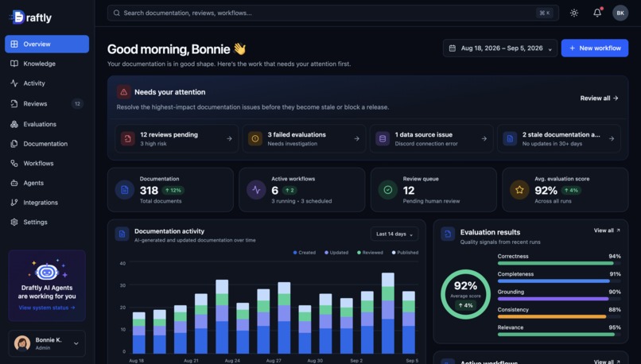The image size is (641, 364).
Task: Click the failed evaluations yellow alert icon
Action: (255, 139)
